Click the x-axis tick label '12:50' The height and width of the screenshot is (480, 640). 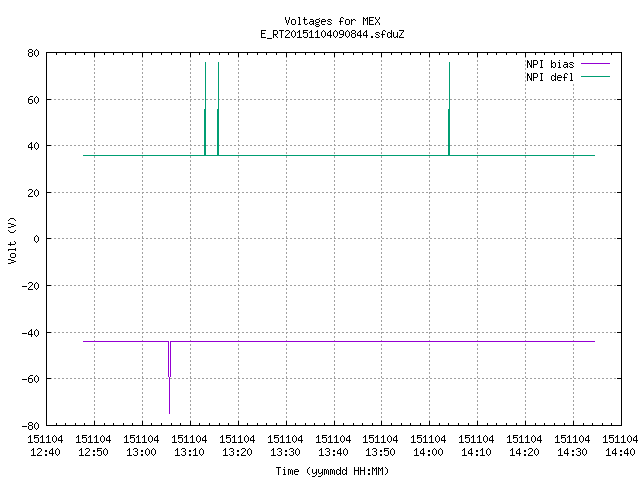(93, 452)
